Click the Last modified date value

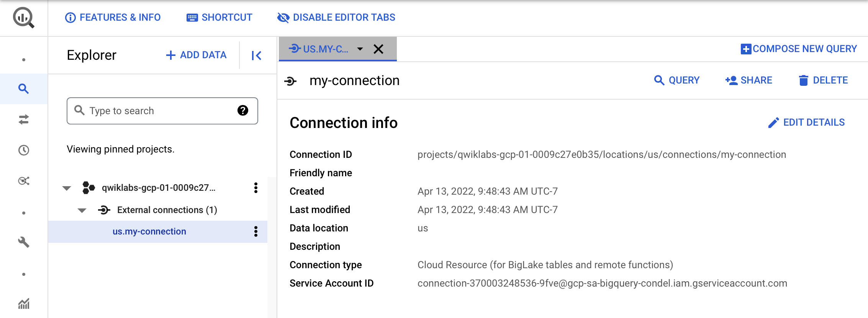point(488,210)
